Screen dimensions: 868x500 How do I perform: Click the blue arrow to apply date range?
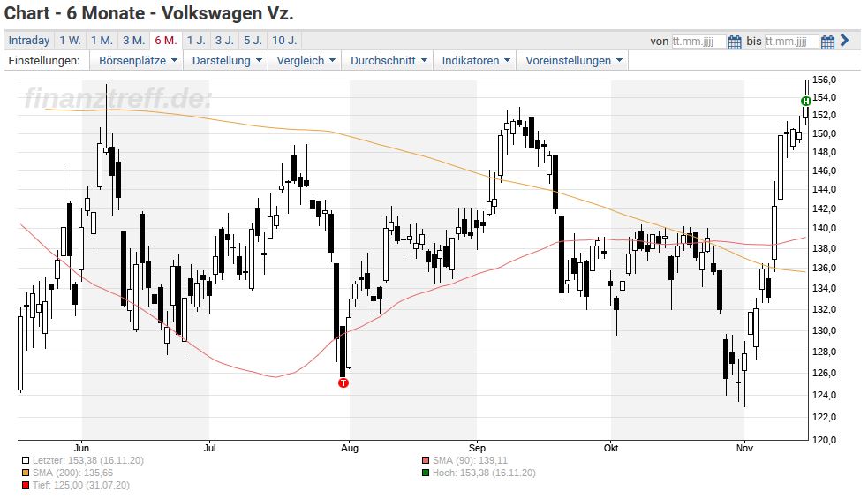pyautogui.click(x=844, y=40)
